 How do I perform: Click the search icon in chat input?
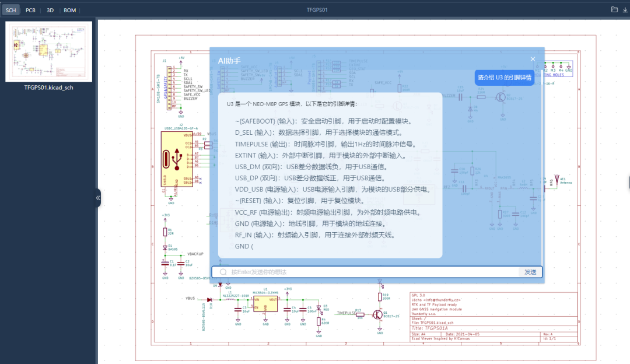click(x=223, y=272)
